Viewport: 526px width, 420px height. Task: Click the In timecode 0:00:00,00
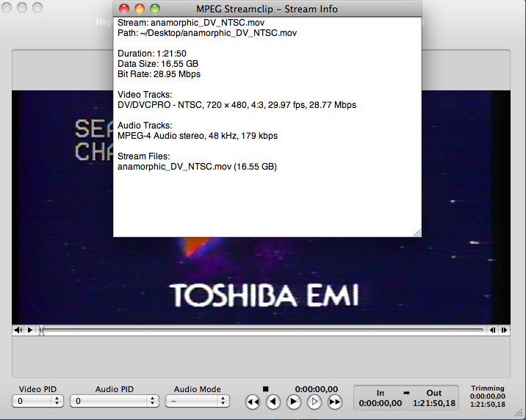(380, 403)
